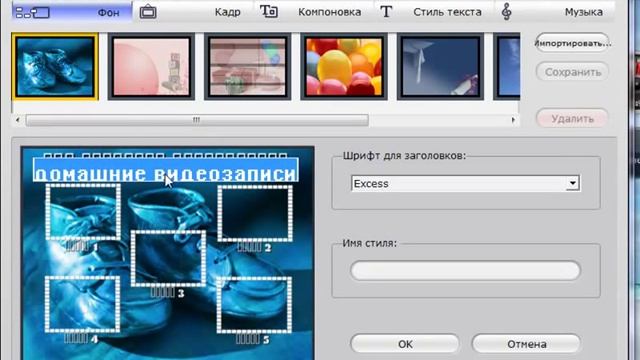The height and width of the screenshot is (360, 640).
Task: Cancel with the Отмена button
Action: tap(527, 344)
